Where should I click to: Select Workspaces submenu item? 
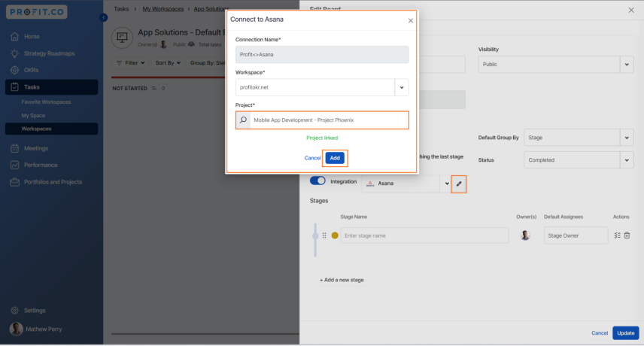51,129
